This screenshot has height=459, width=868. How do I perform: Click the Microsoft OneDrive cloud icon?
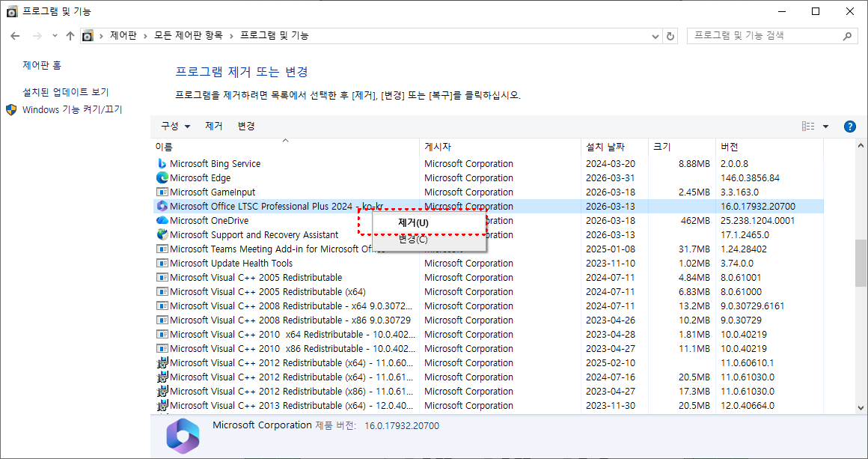pos(162,220)
